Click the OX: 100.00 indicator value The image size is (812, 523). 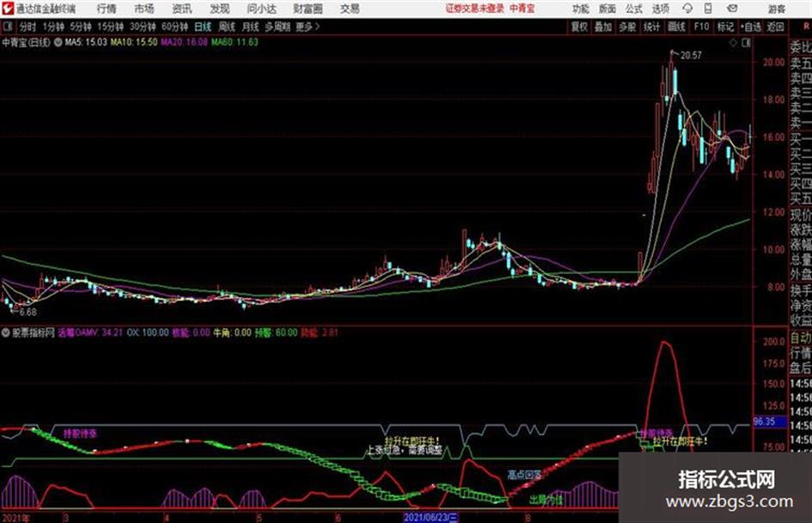pyautogui.click(x=148, y=332)
